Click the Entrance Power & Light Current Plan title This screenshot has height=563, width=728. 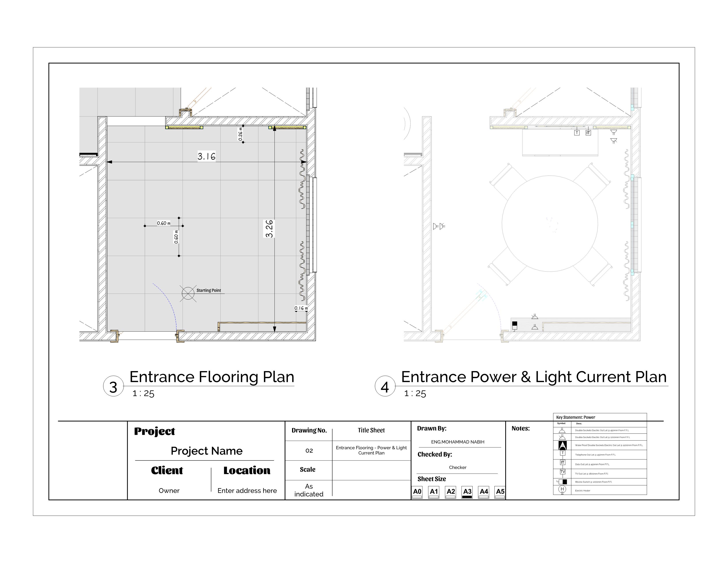click(x=534, y=377)
